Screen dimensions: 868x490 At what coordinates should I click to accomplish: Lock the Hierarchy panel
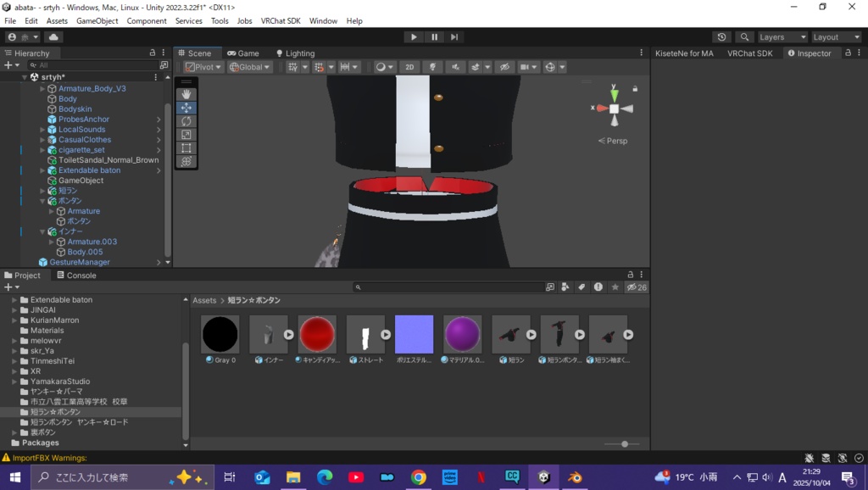click(153, 53)
